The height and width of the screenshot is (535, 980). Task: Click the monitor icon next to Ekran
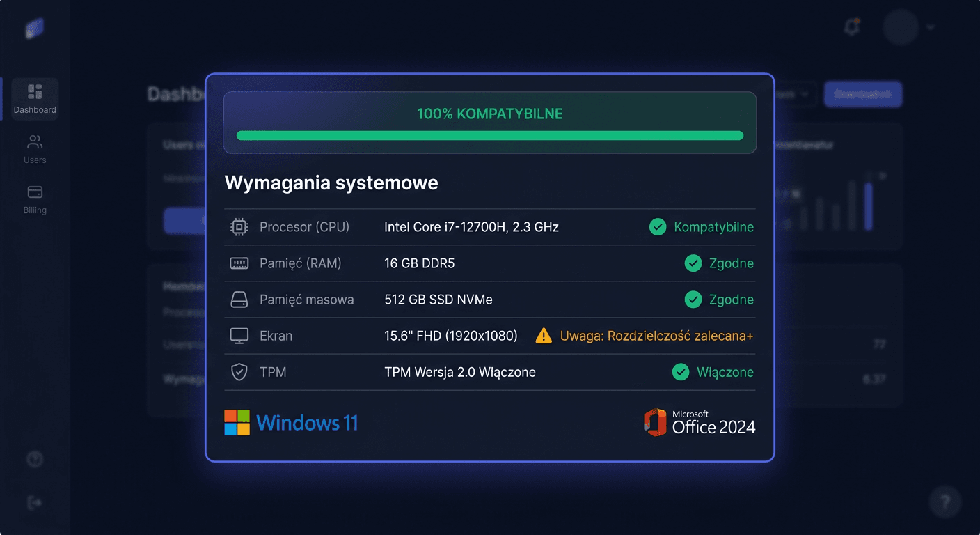239,335
